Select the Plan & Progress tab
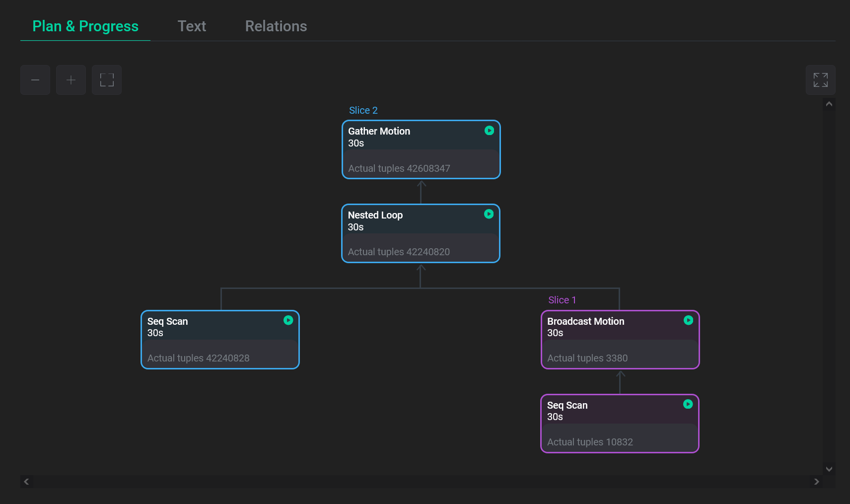Image resolution: width=850 pixels, height=504 pixels. click(85, 26)
